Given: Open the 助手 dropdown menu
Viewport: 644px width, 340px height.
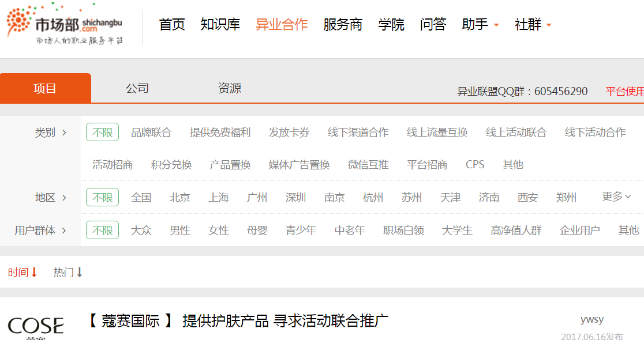Looking at the screenshot, I should pyautogui.click(x=480, y=25).
